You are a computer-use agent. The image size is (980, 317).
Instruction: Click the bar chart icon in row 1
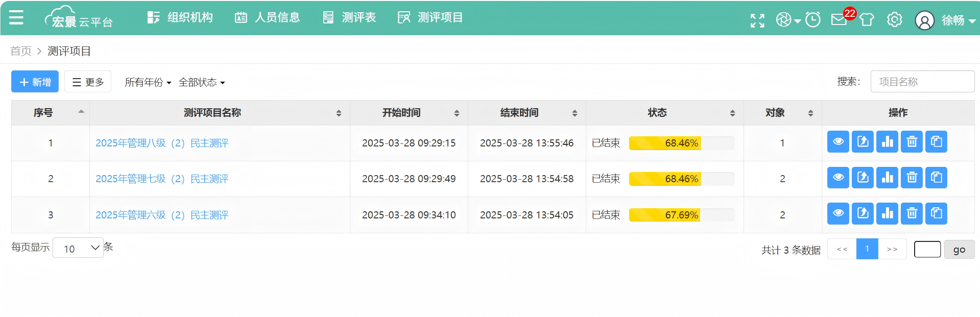[887, 142]
